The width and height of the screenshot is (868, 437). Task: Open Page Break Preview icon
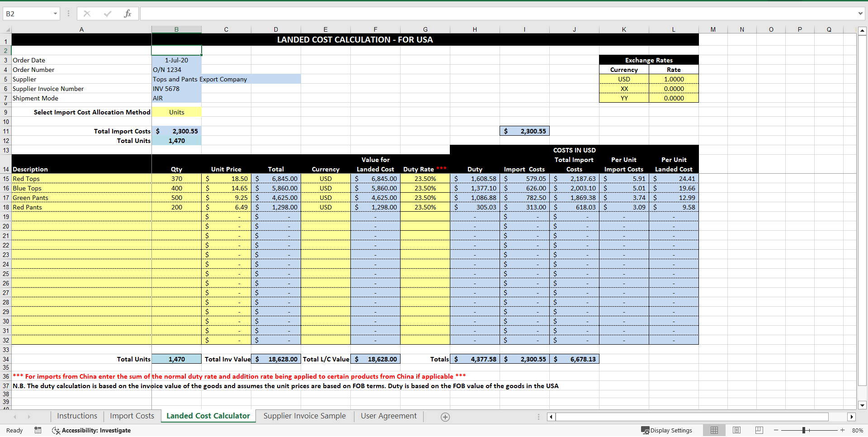click(759, 430)
